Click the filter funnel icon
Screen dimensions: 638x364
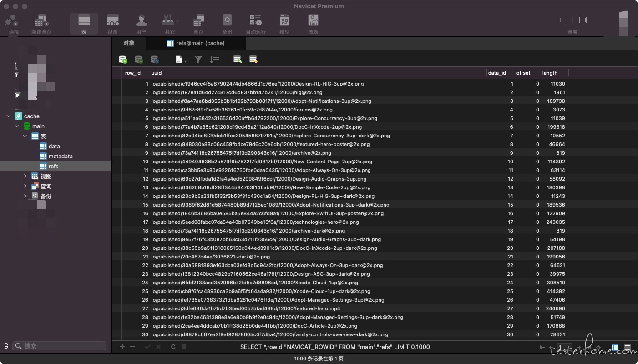198,59
